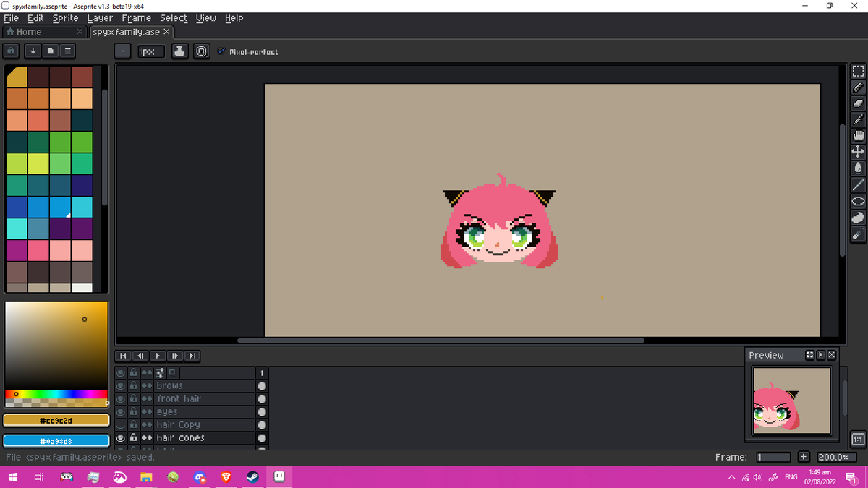Toggle lock on brows layer
Screen dimensions: 868x488
coord(134,386)
